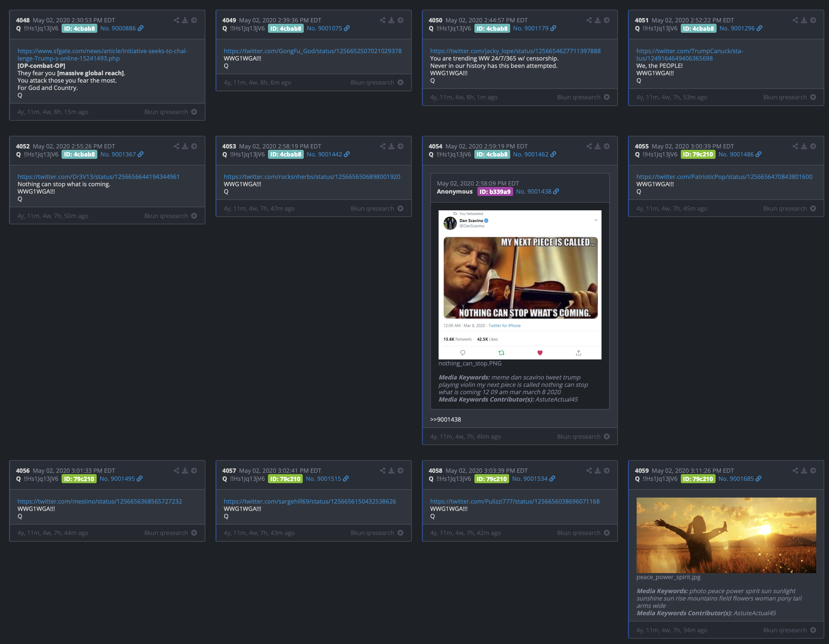Click post number link No. 9001179
This screenshot has width=829, height=644.
(x=531, y=28)
